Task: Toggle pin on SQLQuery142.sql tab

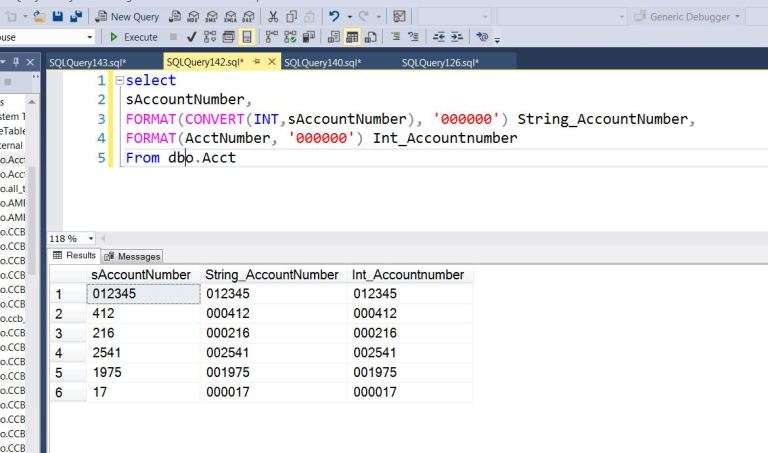Action: [x=257, y=62]
